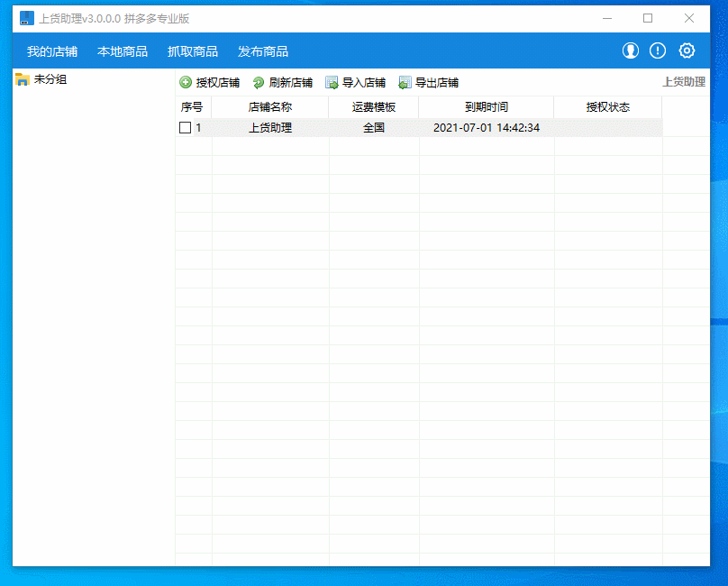Maximize the 上货助理 window

point(648,19)
